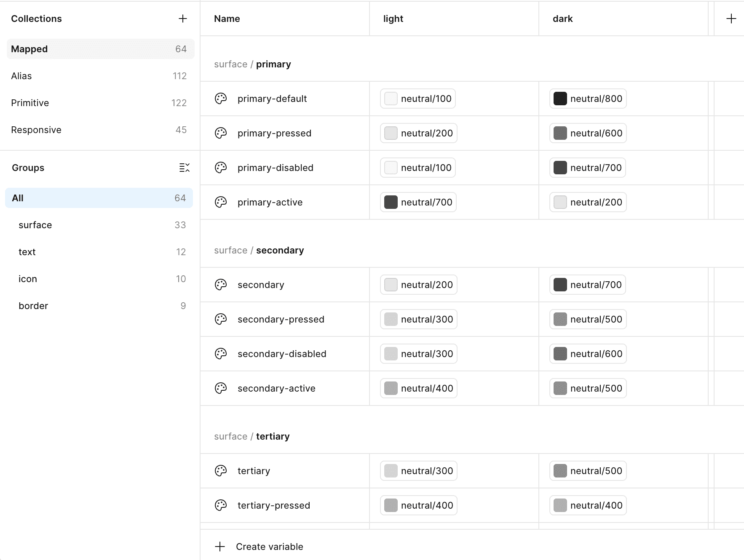Add a new variable mode column
Image resolution: width=744 pixels, height=560 pixels.
[731, 19]
